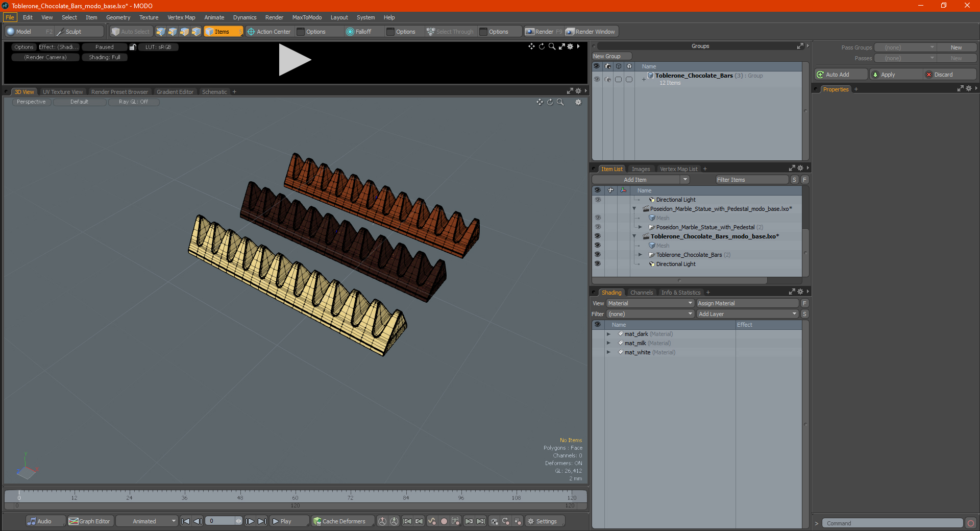This screenshot has height=531, width=980.
Task: Toggle Auto Add in passes panel
Action: [841, 75]
